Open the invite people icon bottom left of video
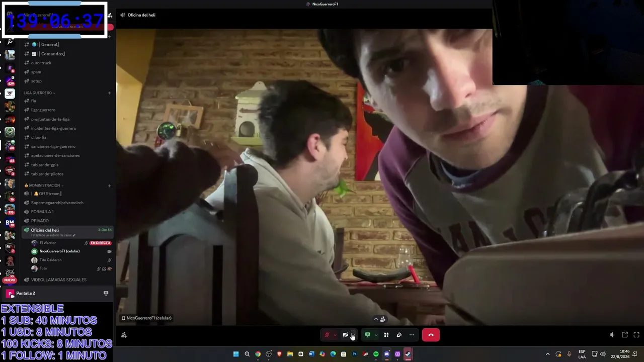The width and height of the screenshot is (644, 362). click(x=124, y=335)
